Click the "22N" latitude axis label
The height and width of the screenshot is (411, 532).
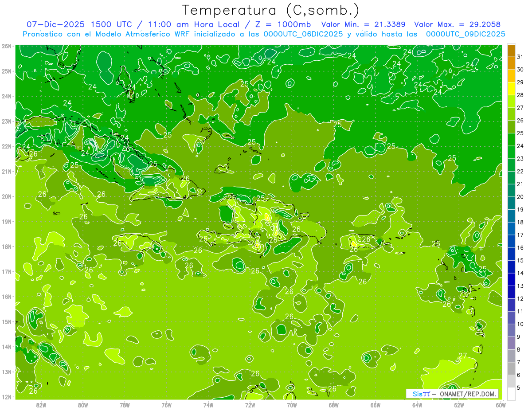[7, 146]
